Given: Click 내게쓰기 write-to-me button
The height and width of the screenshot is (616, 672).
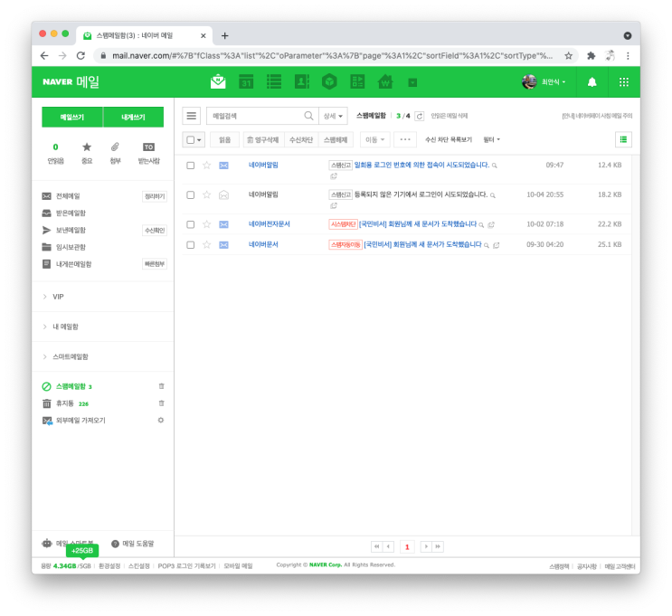Looking at the screenshot, I should pyautogui.click(x=133, y=117).
